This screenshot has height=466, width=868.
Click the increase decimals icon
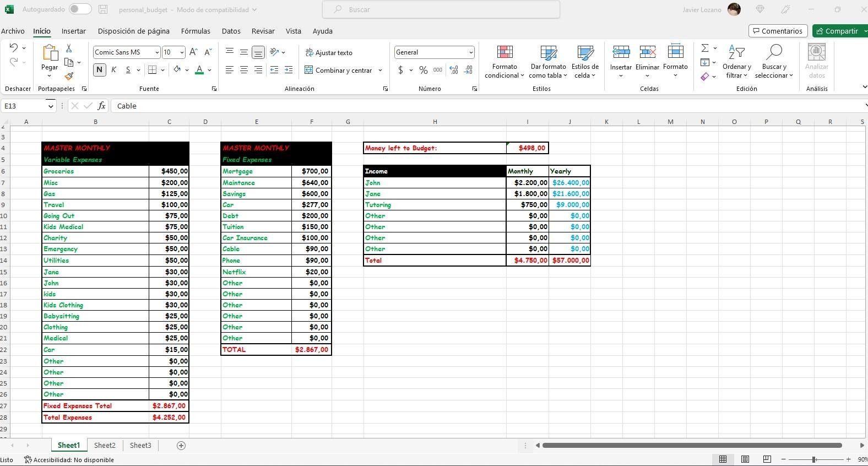(453, 70)
